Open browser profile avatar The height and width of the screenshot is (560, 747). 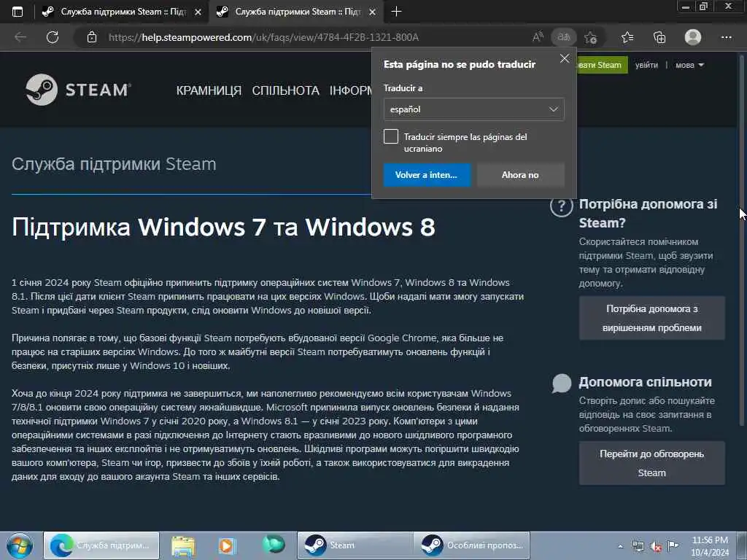pos(693,37)
